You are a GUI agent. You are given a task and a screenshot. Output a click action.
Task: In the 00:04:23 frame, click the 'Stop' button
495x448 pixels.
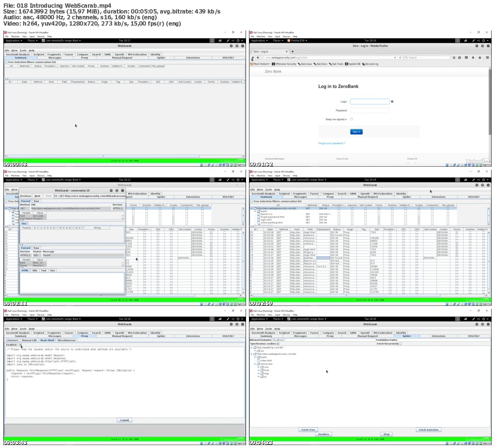(386, 434)
